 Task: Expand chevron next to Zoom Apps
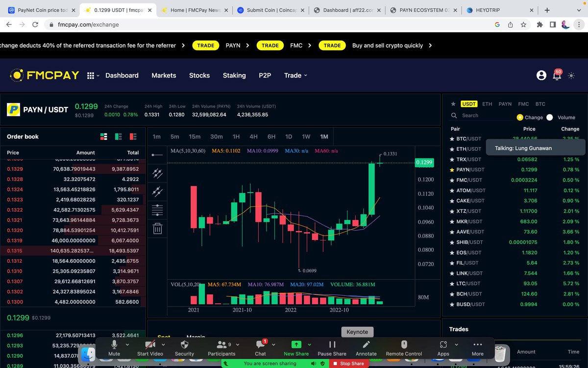456,344
